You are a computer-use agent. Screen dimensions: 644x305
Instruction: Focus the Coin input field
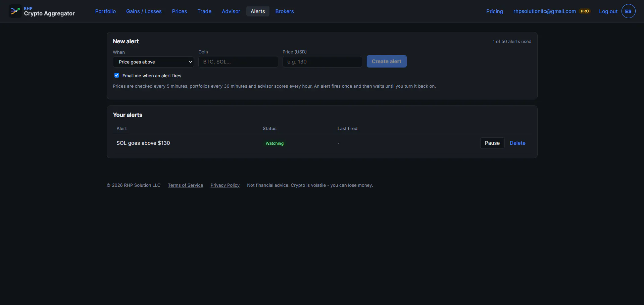[238, 62]
